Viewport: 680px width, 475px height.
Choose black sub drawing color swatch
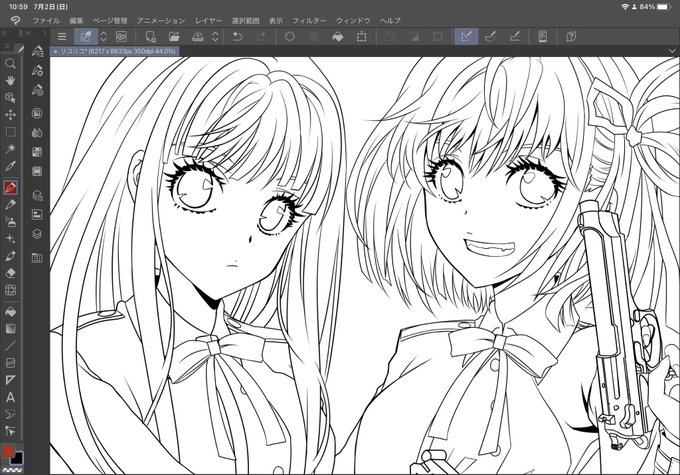tap(17, 458)
